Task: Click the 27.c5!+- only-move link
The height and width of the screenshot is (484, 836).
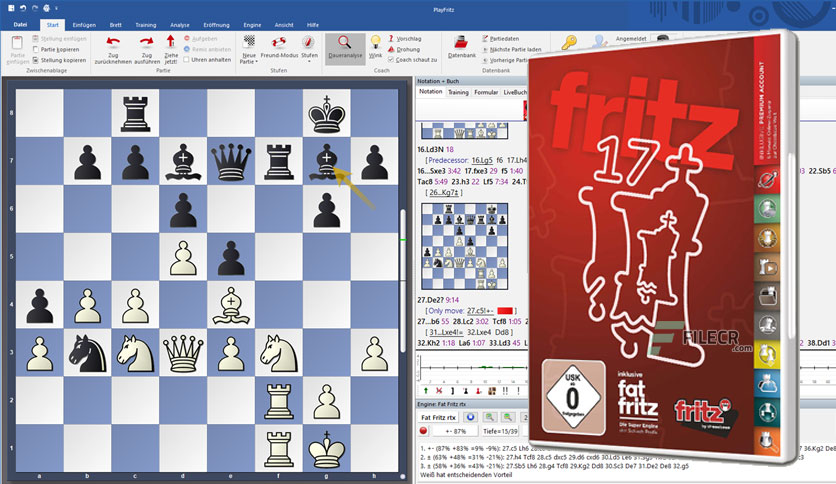Action: [480, 311]
